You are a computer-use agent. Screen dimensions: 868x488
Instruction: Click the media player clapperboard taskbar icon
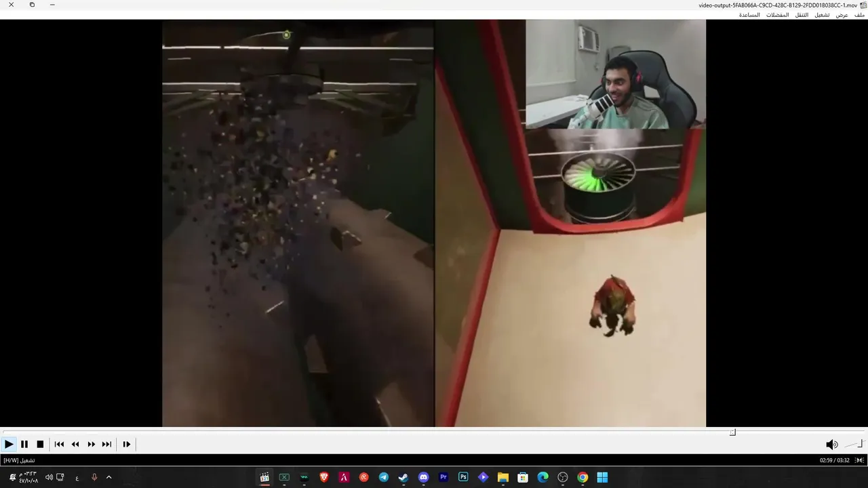click(x=264, y=477)
